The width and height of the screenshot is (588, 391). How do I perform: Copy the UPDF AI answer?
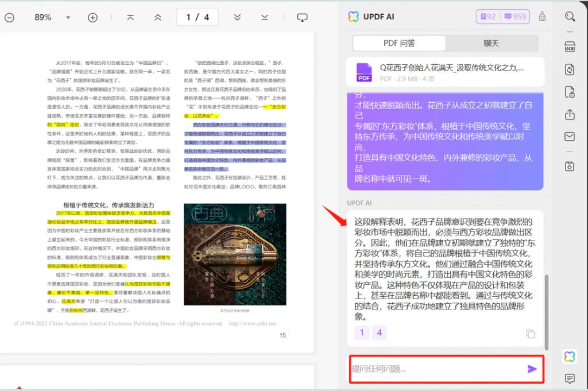pos(530,334)
